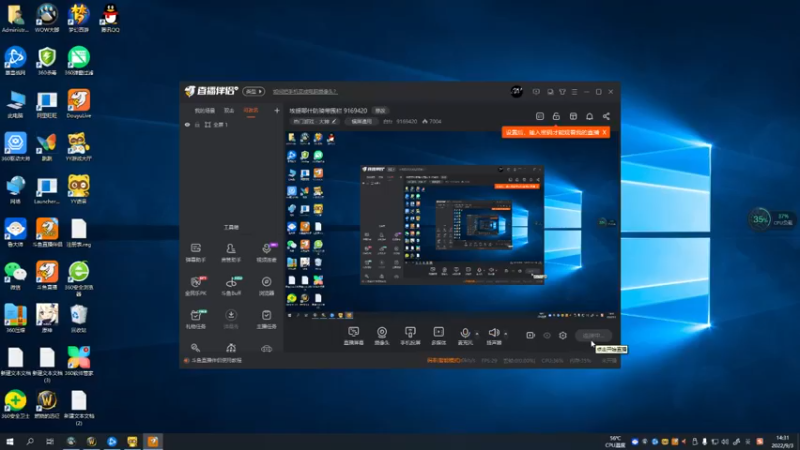Add screen capture source 直播屏幕
The width and height of the screenshot is (800, 450).
click(x=354, y=336)
